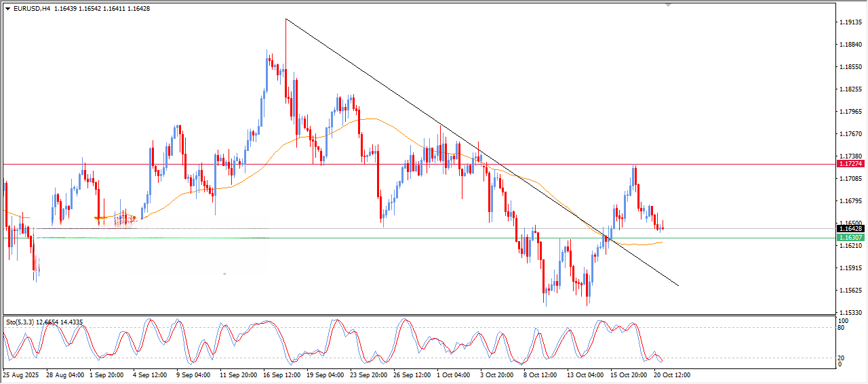868x384 pixels.
Task: Click the 1.15330 price scale value
Action: coord(850,312)
